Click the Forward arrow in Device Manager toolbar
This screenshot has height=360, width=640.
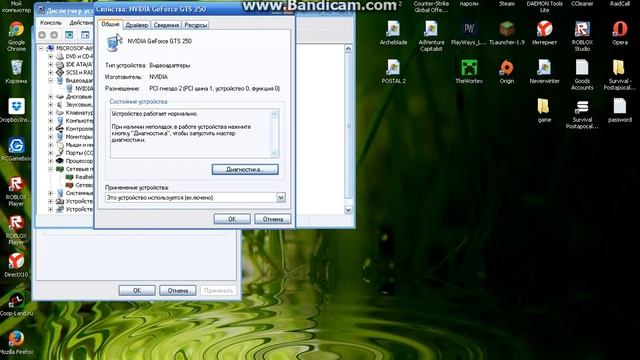[x=54, y=35]
